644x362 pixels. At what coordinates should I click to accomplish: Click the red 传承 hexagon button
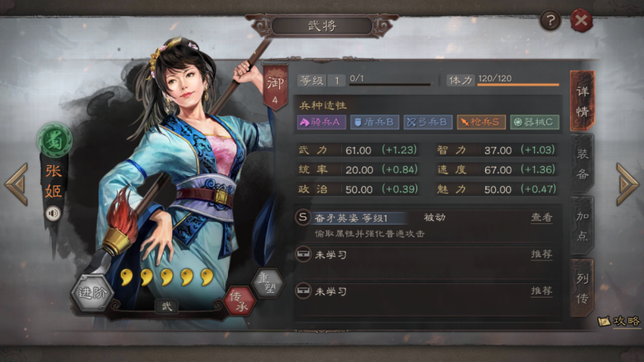click(239, 302)
